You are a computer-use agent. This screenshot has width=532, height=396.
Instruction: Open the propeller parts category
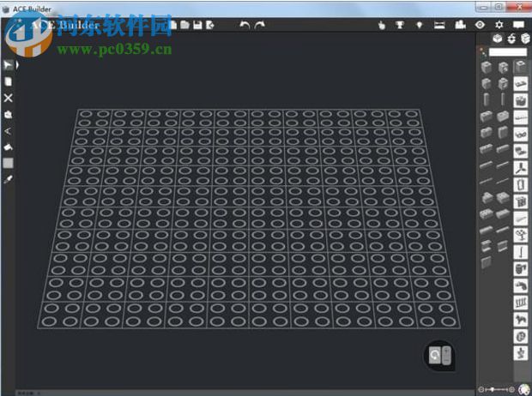[x=521, y=168]
